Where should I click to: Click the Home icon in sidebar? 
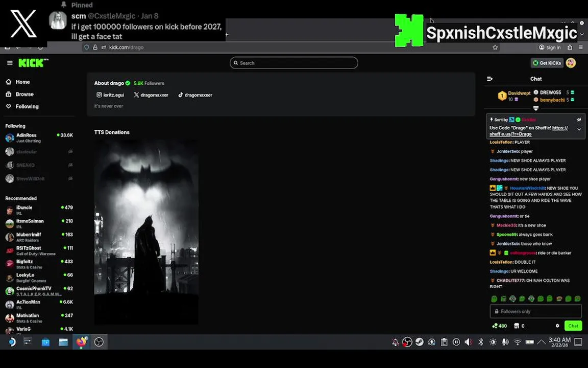pyautogui.click(x=9, y=82)
